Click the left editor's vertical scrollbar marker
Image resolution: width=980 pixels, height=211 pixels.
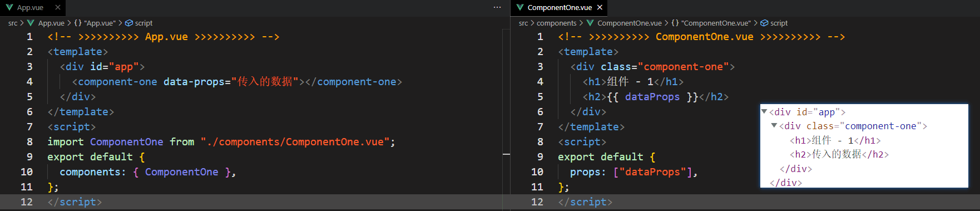click(x=506, y=154)
